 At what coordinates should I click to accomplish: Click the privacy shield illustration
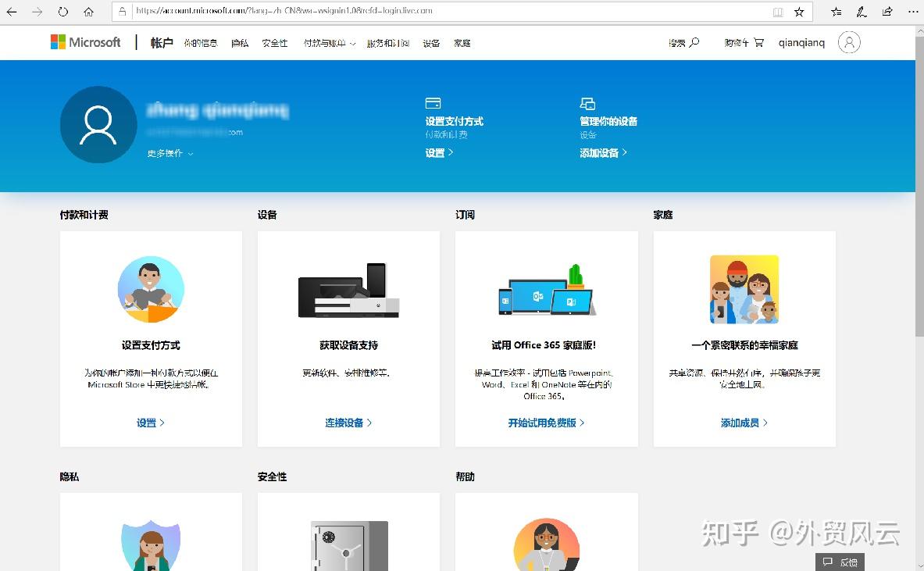tap(151, 545)
